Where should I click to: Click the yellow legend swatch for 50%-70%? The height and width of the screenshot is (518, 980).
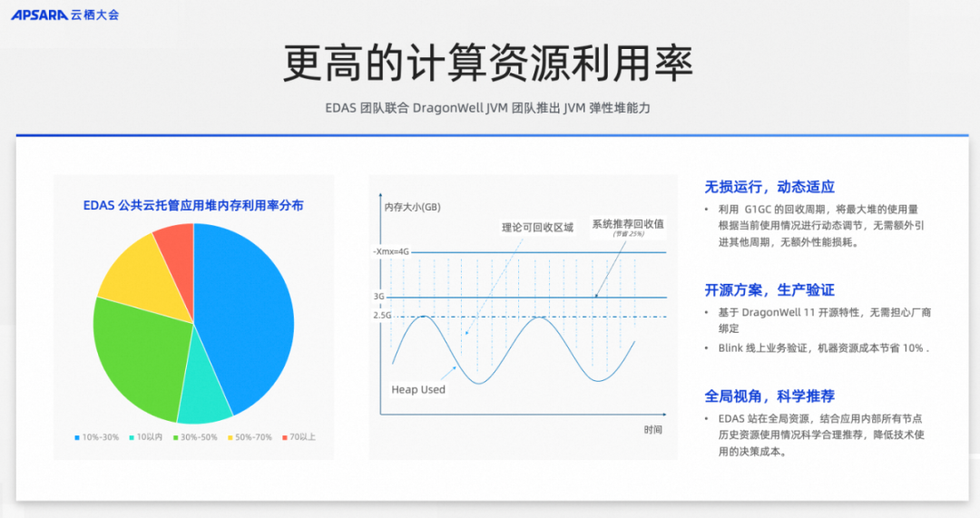(x=230, y=437)
